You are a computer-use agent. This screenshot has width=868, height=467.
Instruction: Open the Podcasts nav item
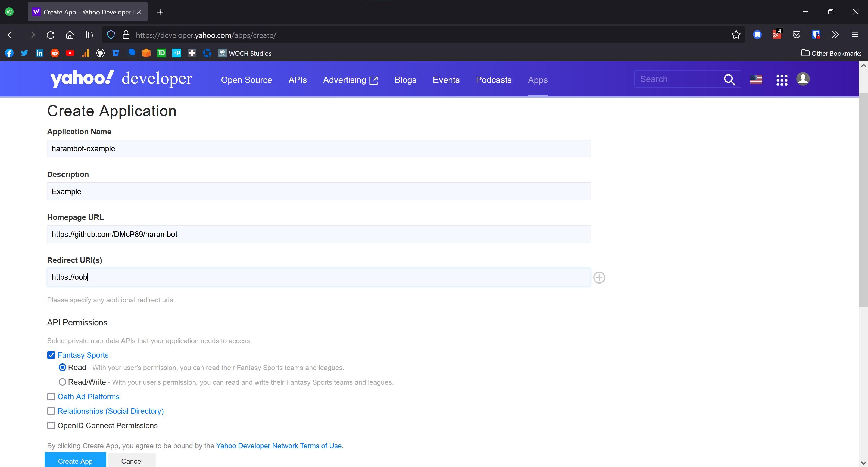click(x=493, y=80)
